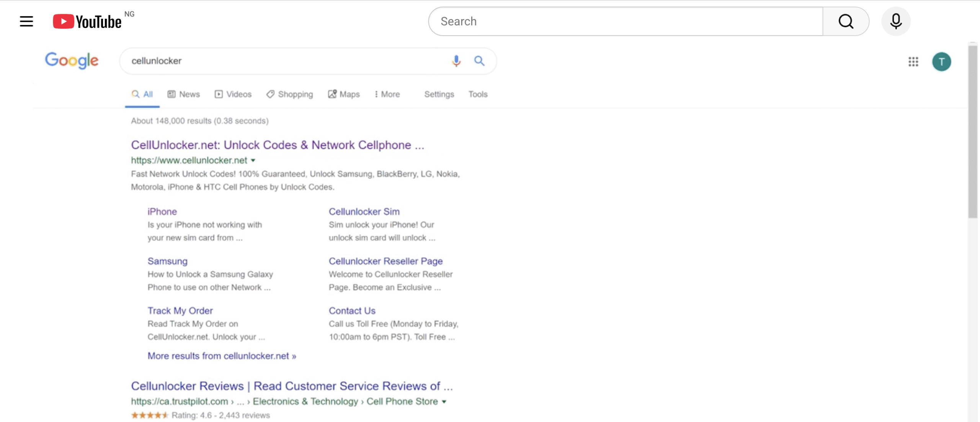Switch to the Maps tab
The image size is (980, 422).
(x=344, y=94)
